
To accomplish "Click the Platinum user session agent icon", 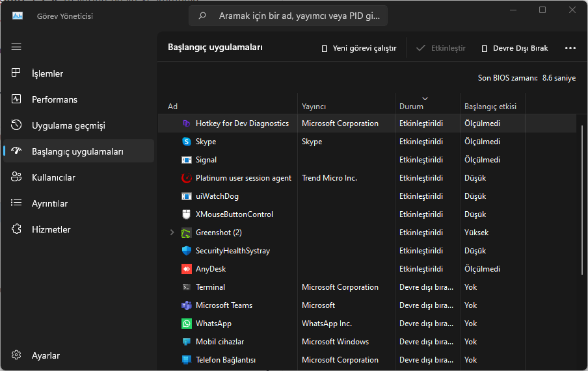I will (187, 178).
